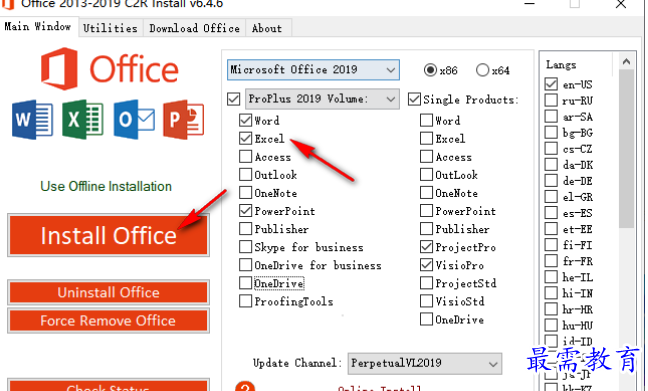Click the Update Channel label text
The height and width of the screenshot is (391, 648).
[x=297, y=363]
